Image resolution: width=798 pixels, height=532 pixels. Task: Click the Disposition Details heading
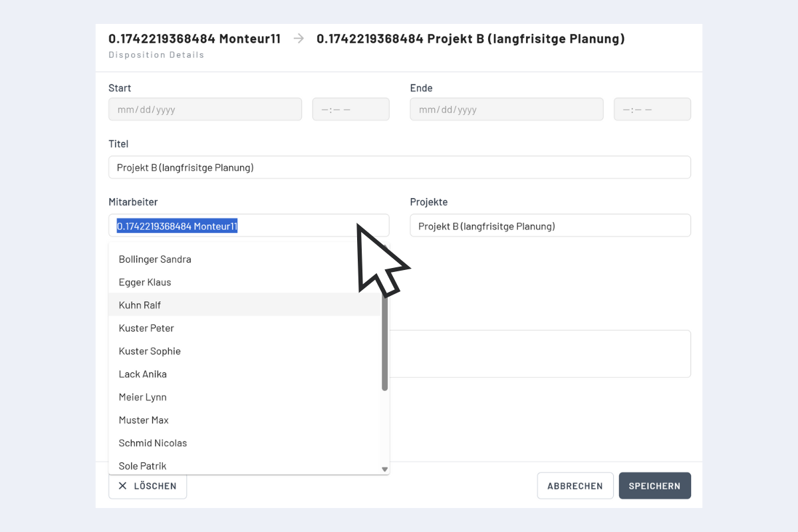[x=156, y=55]
